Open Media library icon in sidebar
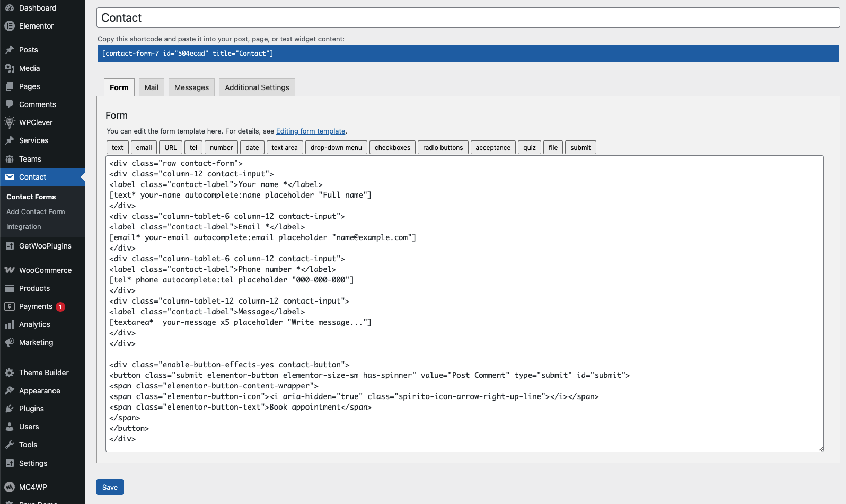The height and width of the screenshot is (504, 846). point(10,68)
